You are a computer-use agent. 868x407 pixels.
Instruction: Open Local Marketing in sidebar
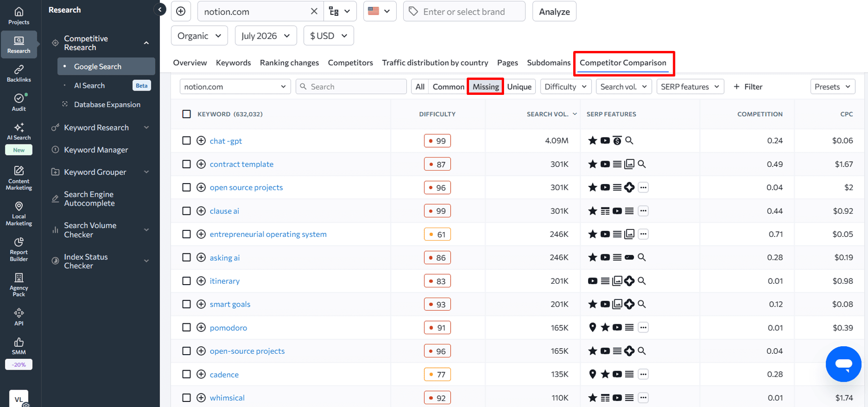coord(19,214)
